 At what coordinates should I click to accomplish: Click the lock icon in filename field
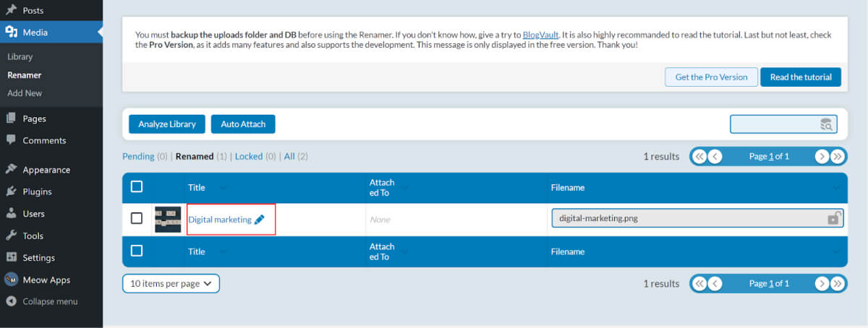833,218
